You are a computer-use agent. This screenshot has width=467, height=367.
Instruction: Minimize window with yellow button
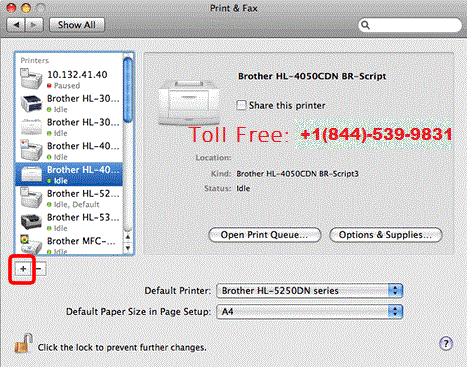click(x=26, y=8)
